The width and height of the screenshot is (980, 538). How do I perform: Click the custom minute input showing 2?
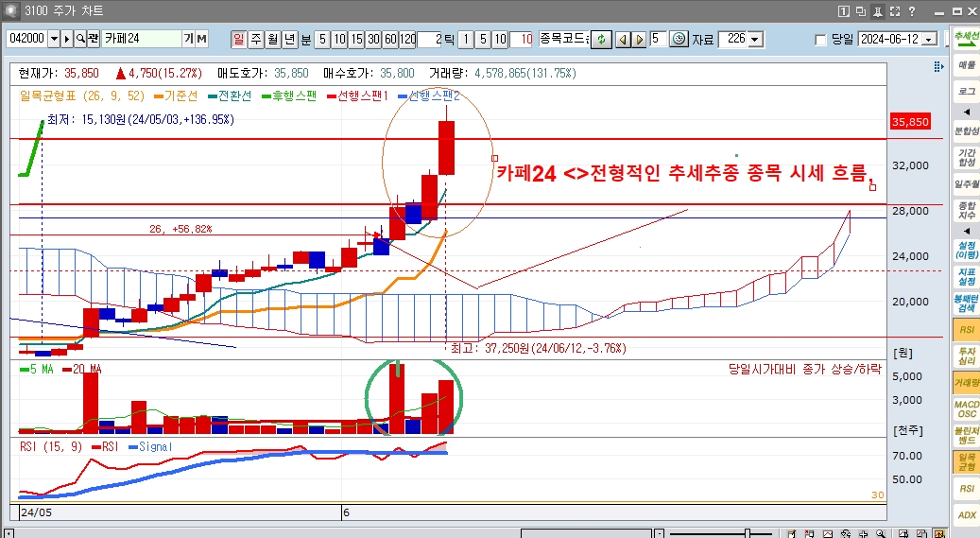(x=429, y=40)
